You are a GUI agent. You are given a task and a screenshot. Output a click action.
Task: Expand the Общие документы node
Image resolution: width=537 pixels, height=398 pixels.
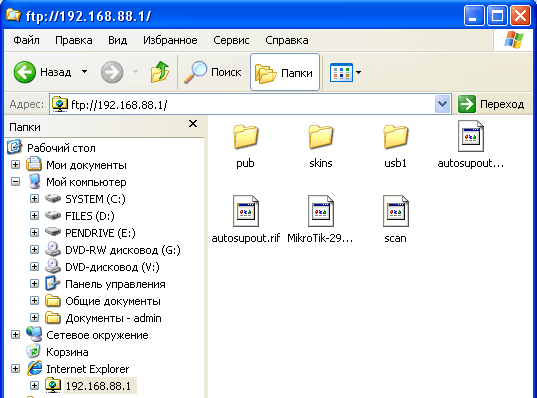[34, 301]
